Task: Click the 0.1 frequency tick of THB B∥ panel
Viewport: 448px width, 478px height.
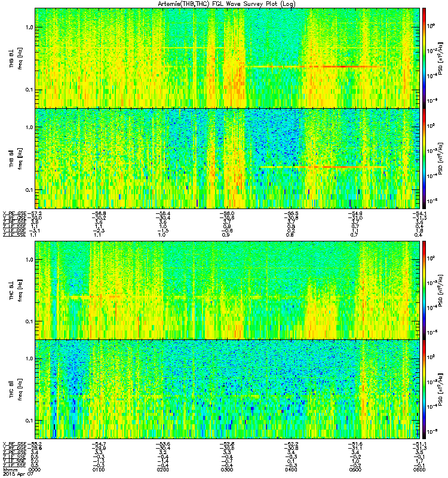Action: 29,190
